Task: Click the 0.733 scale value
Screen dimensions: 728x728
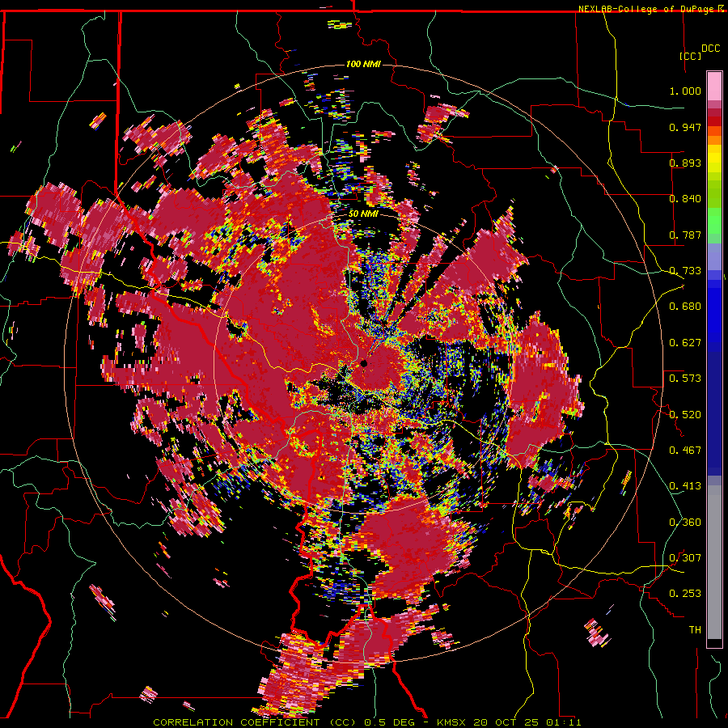Action: click(x=685, y=270)
